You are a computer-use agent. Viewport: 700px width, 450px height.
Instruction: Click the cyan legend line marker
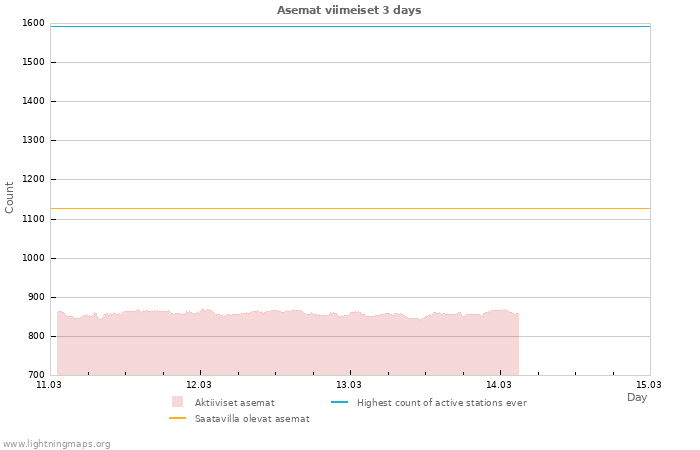tap(339, 402)
